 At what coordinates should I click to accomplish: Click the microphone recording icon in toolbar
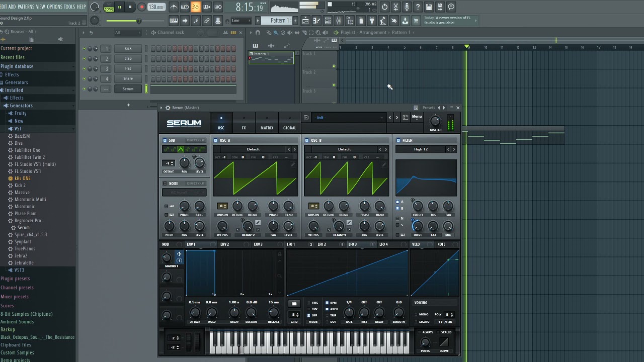point(407,7)
